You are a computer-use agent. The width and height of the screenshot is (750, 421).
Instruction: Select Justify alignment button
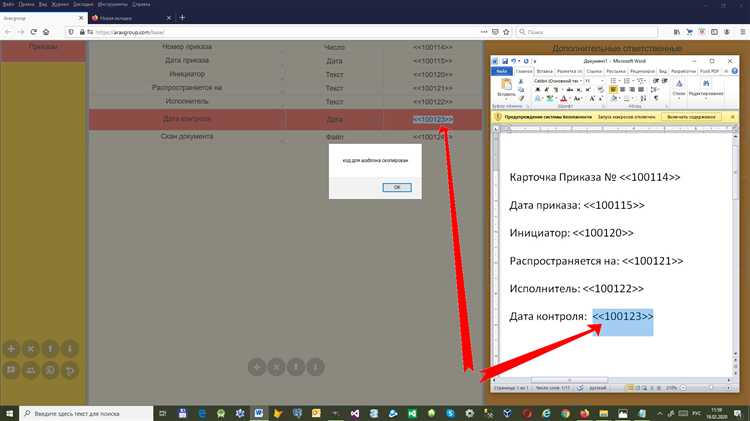coord(641,89)
